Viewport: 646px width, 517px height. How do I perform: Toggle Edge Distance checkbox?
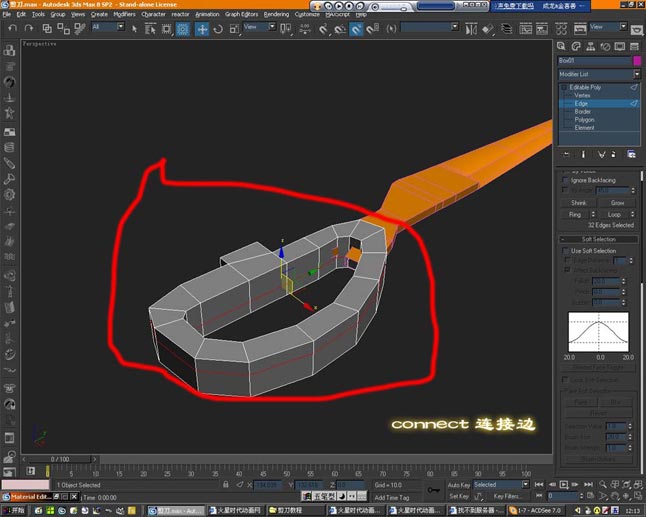point(568,260)
